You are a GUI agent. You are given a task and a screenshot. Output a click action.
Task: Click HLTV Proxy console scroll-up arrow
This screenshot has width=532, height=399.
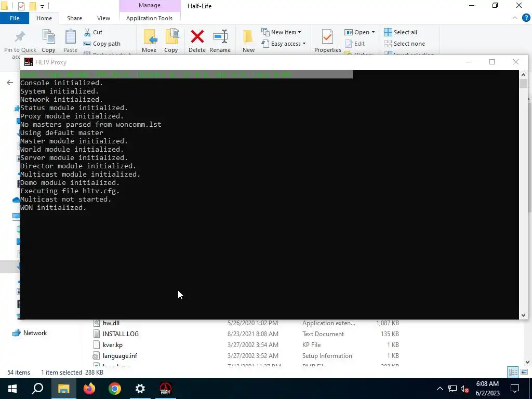tap(523, 75)
